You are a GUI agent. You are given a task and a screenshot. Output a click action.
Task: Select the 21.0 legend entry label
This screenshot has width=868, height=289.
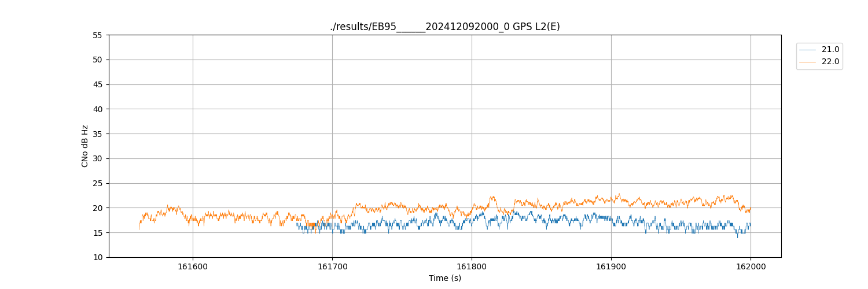(x=830, y=50)
